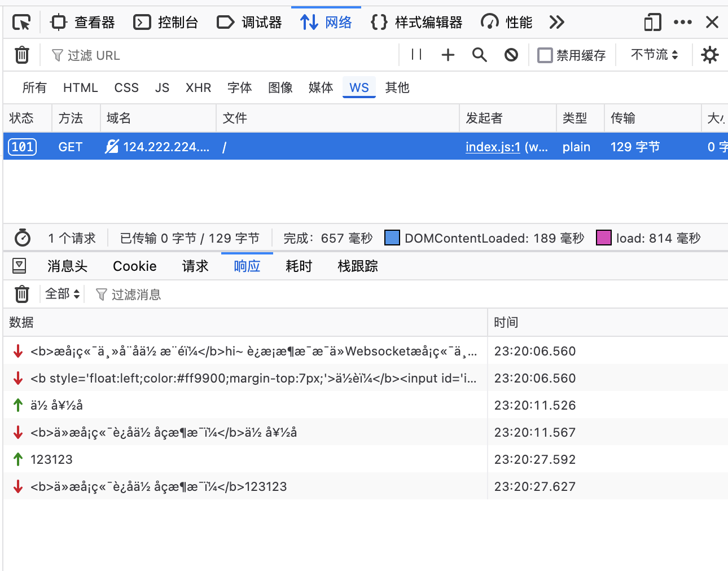Click the element picker icon
The image size is (728, 571).
[x=21, y=23]
